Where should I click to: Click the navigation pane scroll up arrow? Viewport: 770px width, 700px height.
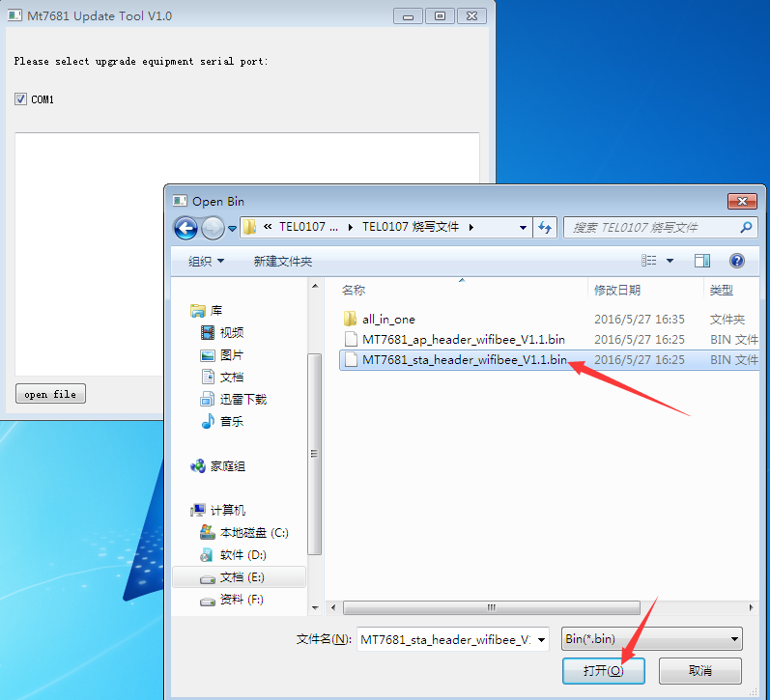click(315, 286)
